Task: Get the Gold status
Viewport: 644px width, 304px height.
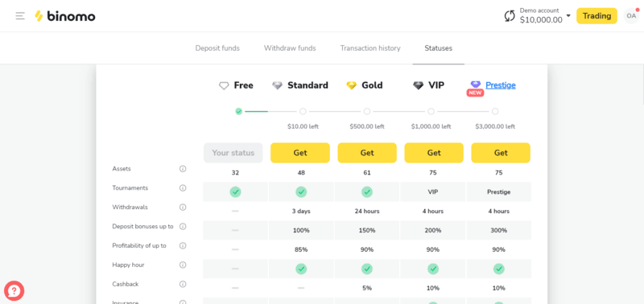Action: 367,153
